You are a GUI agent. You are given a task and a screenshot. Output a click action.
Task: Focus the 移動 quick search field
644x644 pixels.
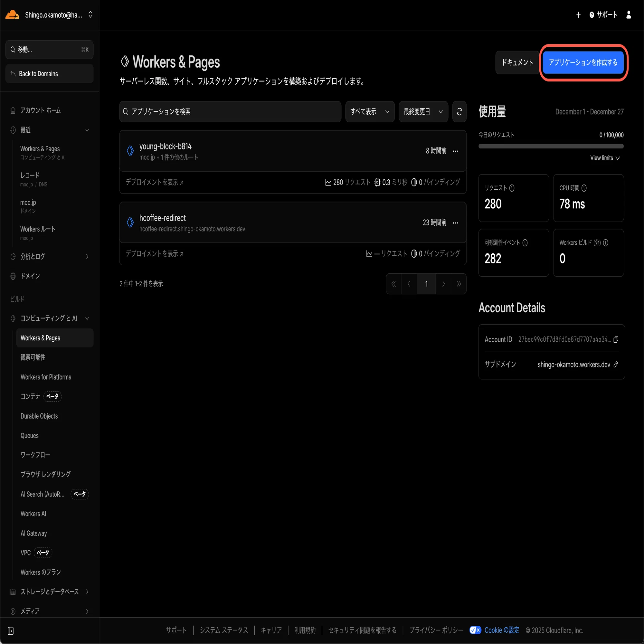point(49,50)
